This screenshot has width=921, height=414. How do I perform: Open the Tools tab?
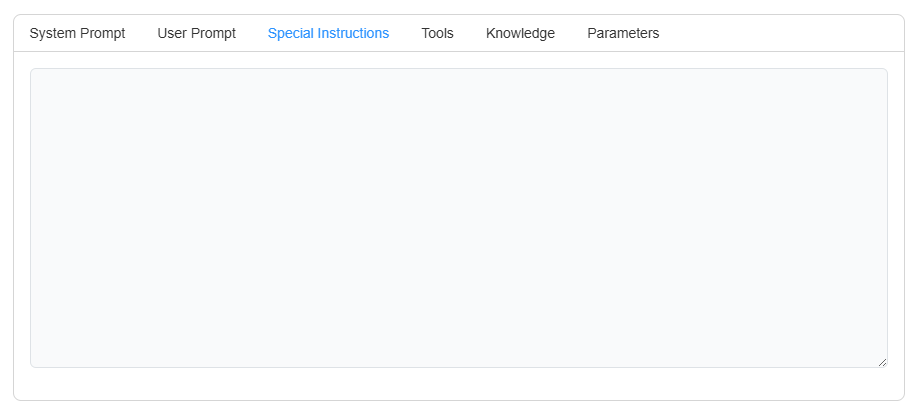coord(437,33)
